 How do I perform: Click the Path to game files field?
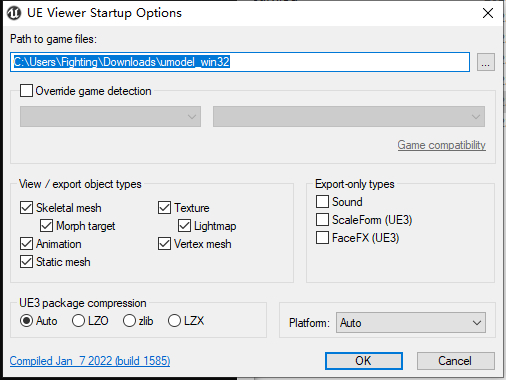(240, 62)
